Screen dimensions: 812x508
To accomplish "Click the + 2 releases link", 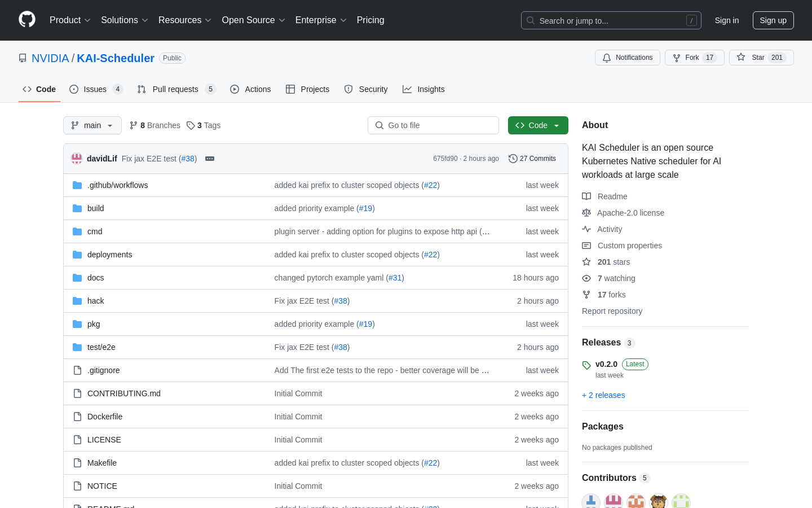I will pos(603,395).
